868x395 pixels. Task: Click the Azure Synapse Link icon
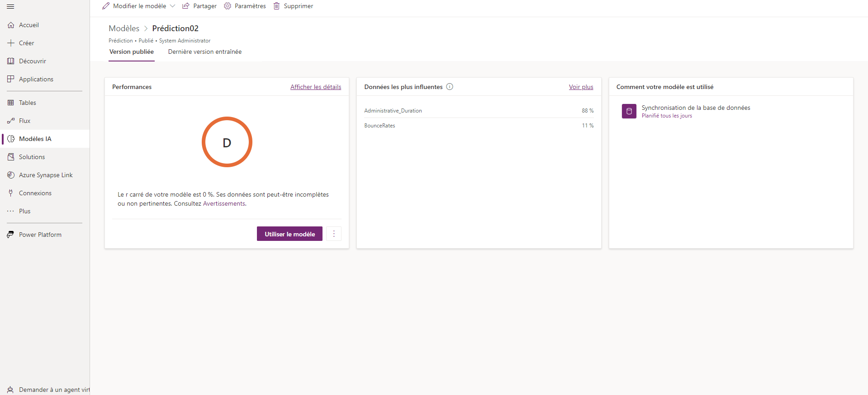pos(11,175)
